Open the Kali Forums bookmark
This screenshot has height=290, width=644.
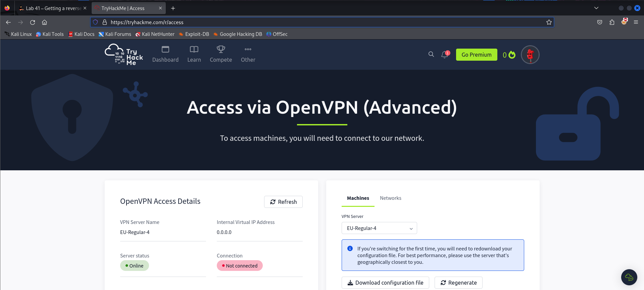tap(115, 34)
